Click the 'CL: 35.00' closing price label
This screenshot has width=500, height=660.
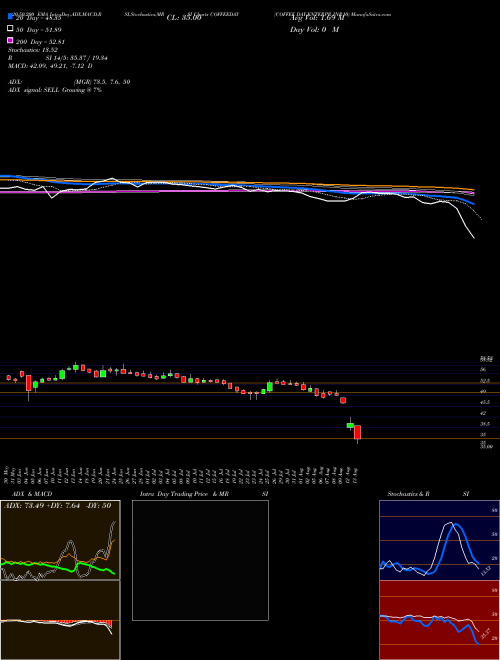[184, 18]
